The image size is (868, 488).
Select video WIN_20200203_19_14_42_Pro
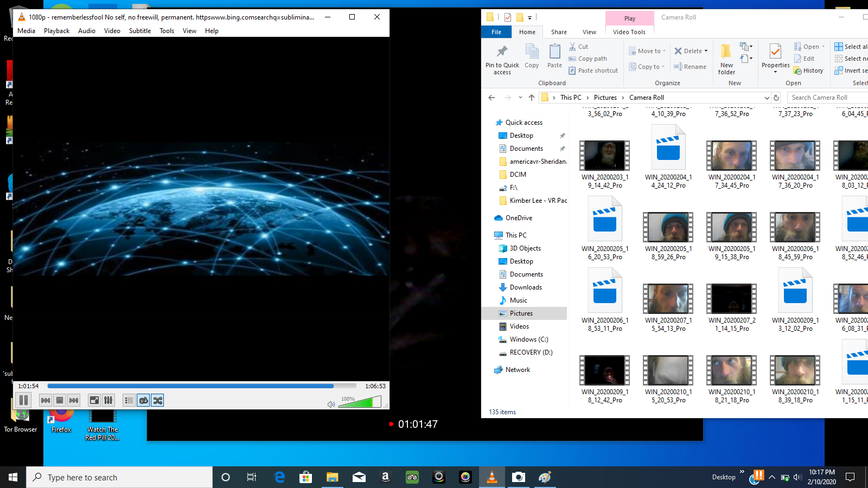(x=605, y=165)
